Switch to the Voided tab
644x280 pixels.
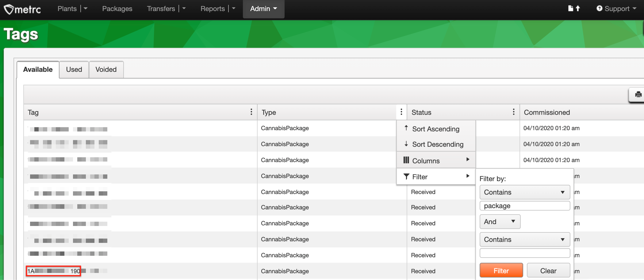(x=106, y=69)
